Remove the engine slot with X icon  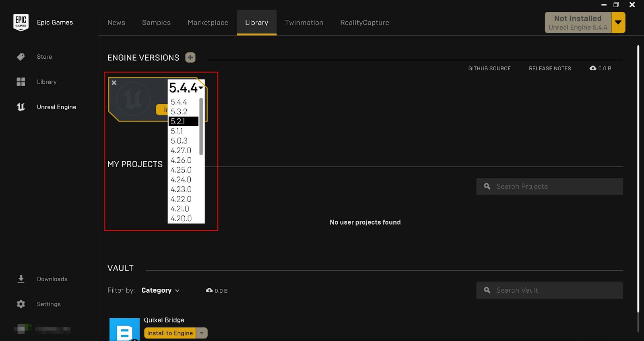click(x=114, y=83)
